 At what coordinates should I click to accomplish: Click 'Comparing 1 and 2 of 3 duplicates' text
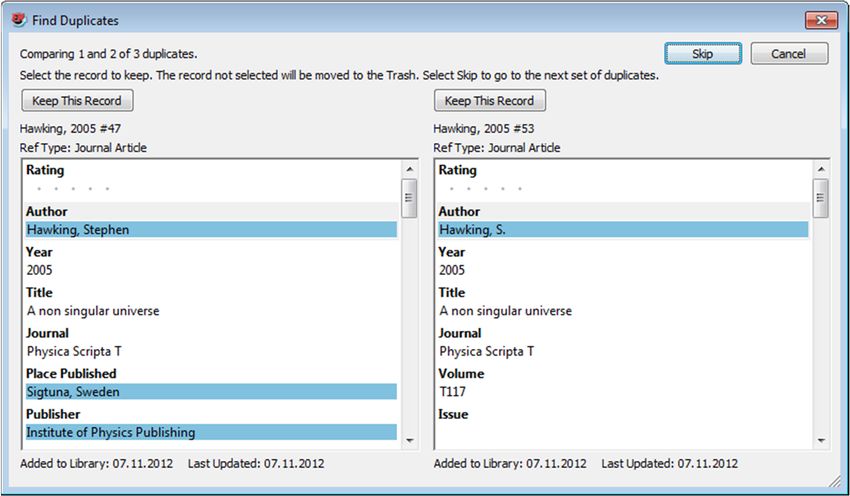(x=108, y=54)
